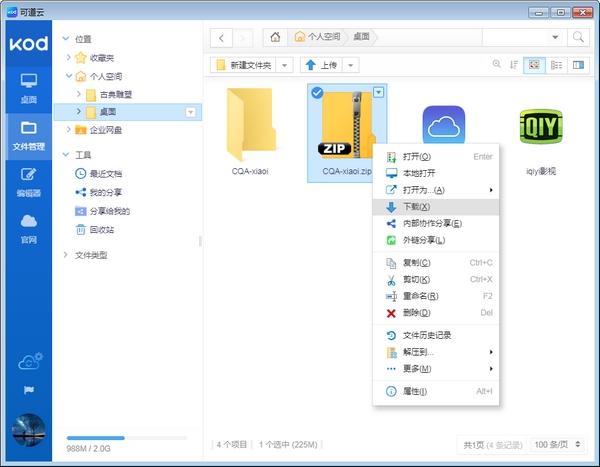Switch to list view mode icon
This screenshot has height=467, width=600.
(x=556, y=65)
